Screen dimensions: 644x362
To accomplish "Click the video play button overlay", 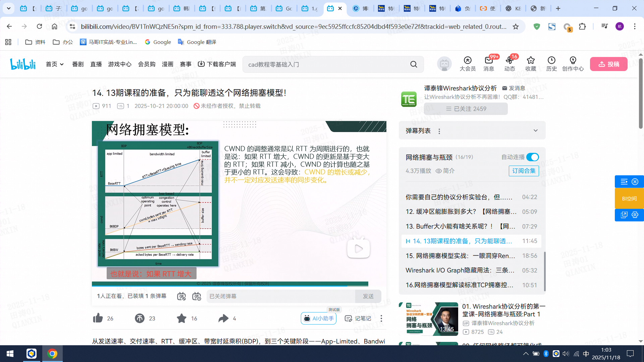I will pos(358,249).
